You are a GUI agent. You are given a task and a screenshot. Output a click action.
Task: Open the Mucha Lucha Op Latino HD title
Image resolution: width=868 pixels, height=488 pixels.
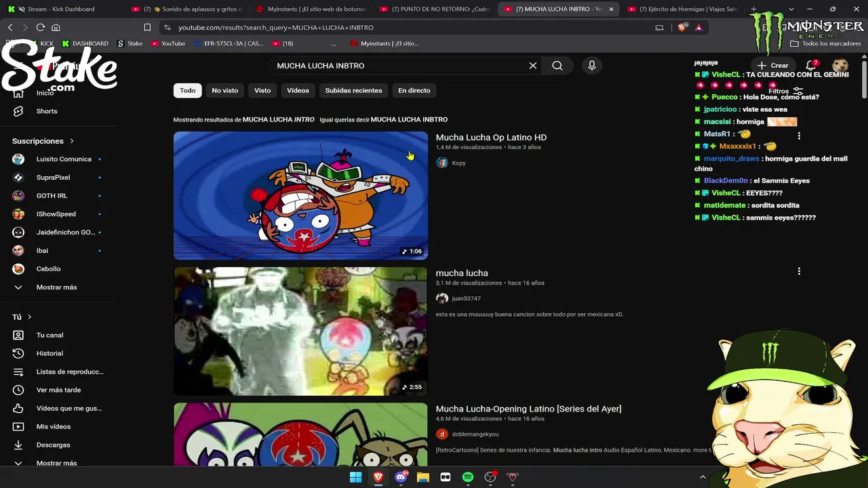[x=491, y=138]
